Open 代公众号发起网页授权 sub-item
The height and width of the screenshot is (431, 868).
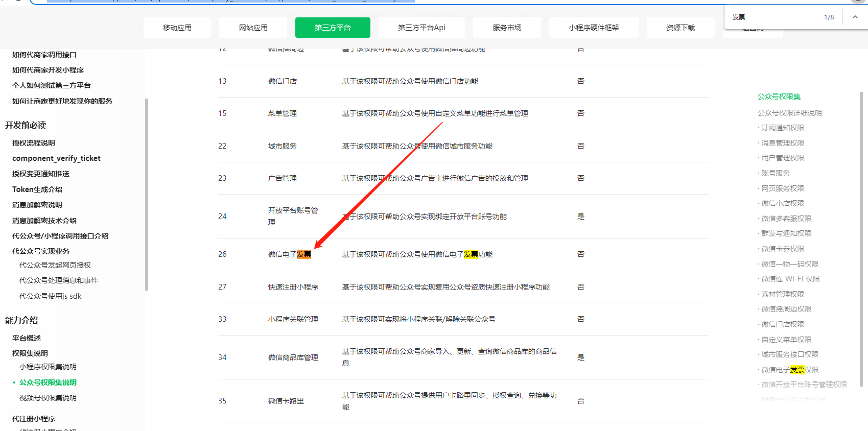click(x=55, y=265)
